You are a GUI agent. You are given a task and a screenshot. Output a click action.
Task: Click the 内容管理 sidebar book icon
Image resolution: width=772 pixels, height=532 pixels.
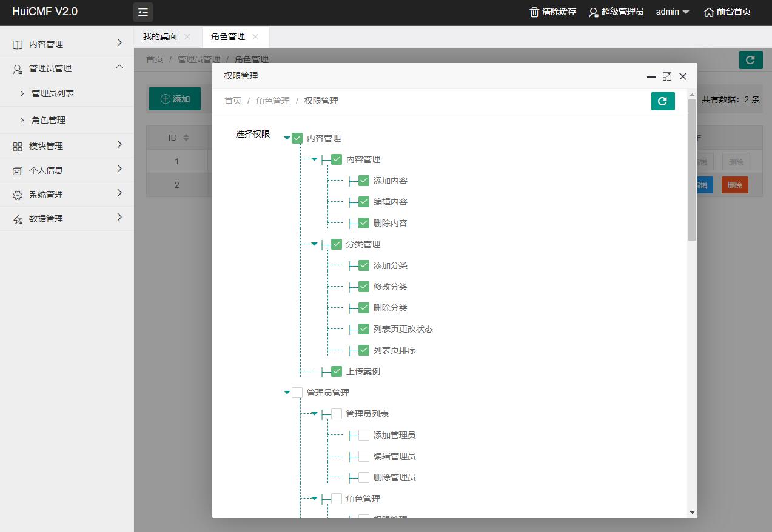coord(18,44)
